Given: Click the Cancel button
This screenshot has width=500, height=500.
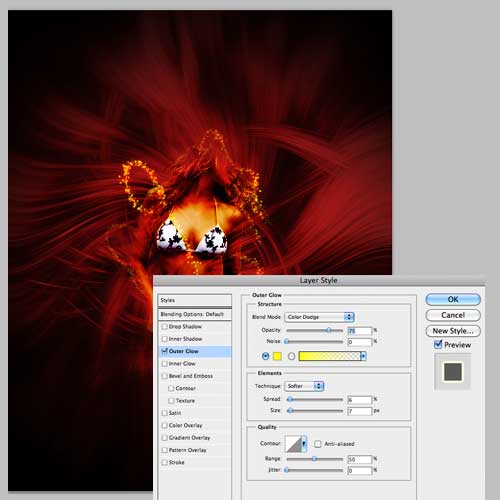Looking at the screenshot, I should coord(453,315).
